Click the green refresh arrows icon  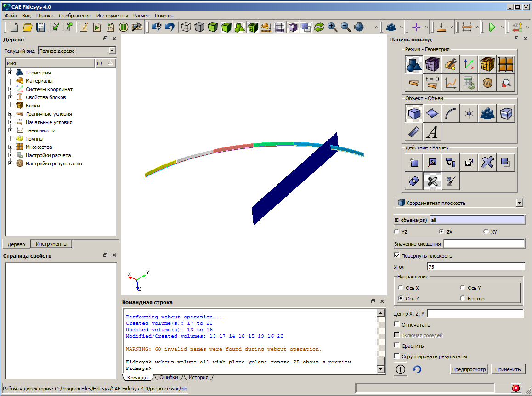pos(319,27)
